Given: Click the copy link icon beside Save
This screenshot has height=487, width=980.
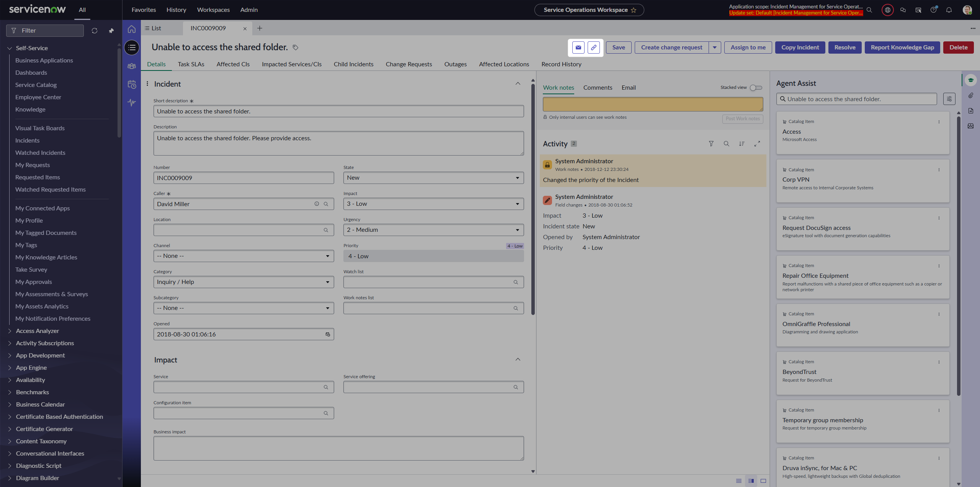Looking at the screenshot, I should point(593,48).
